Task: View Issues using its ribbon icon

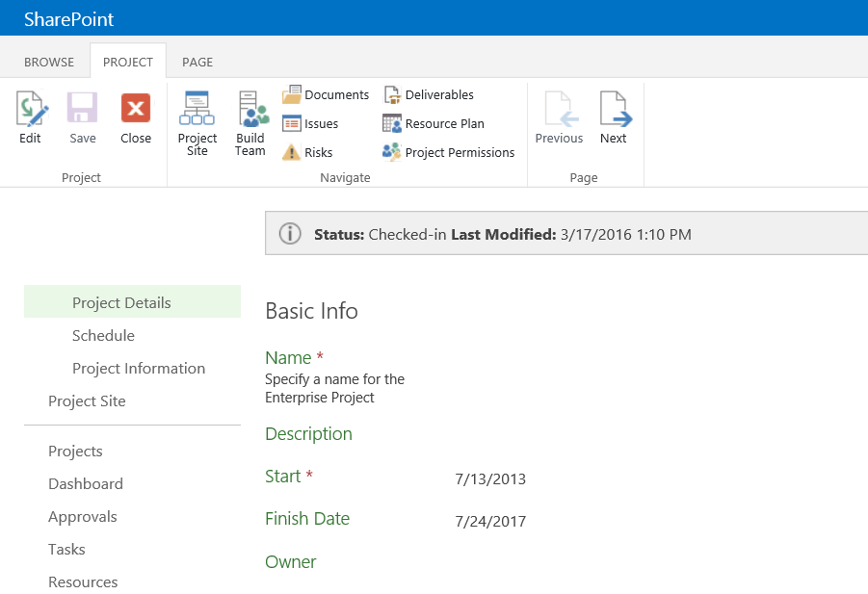Action: coord(292,123)
